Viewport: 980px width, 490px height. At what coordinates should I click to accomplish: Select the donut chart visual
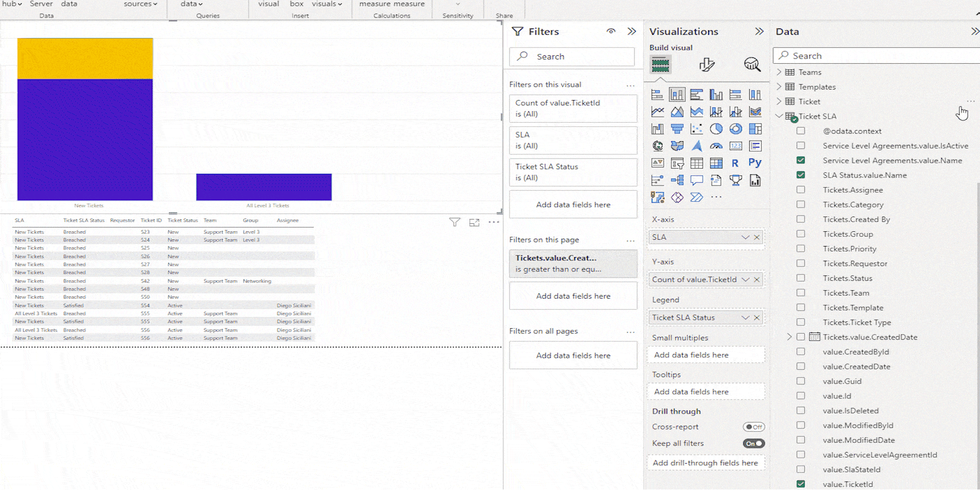(736, 129)
